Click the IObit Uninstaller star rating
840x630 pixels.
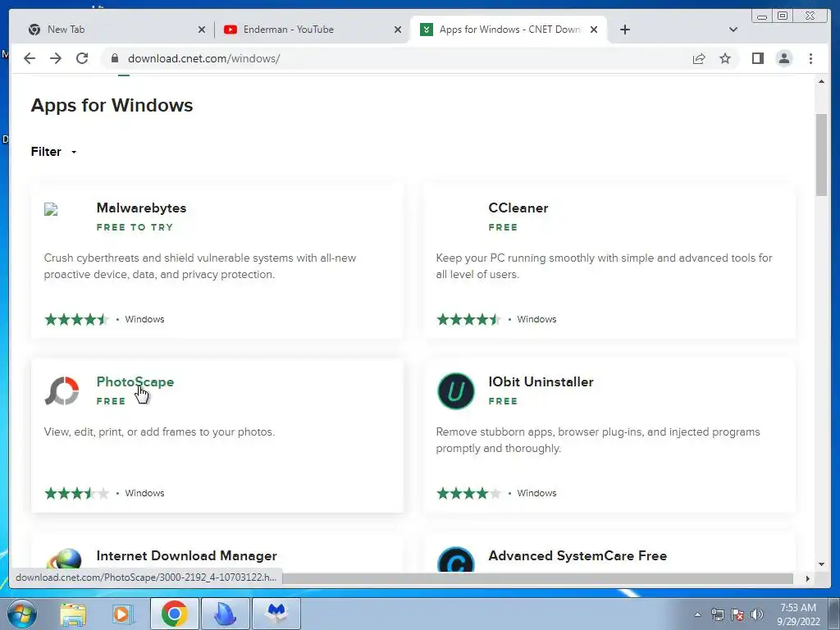[x=468, y=493]
